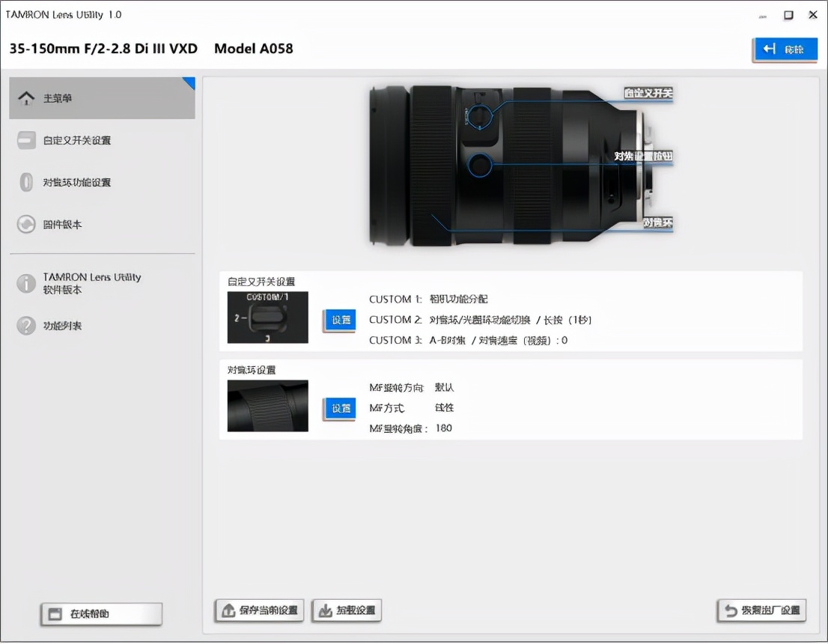The height and width of the screenshot is (644, 828).
Task: Click the MF方式 线性 line
Action: tap(411, 408)
